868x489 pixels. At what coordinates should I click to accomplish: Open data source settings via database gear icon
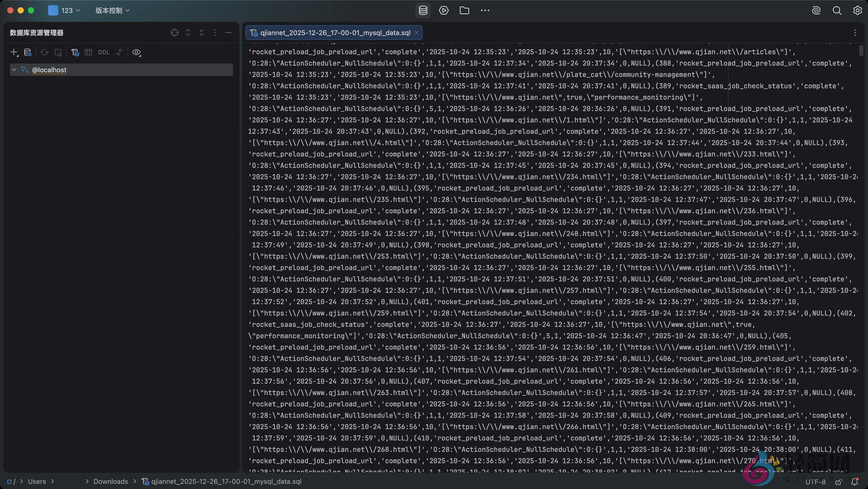[28, 52]
